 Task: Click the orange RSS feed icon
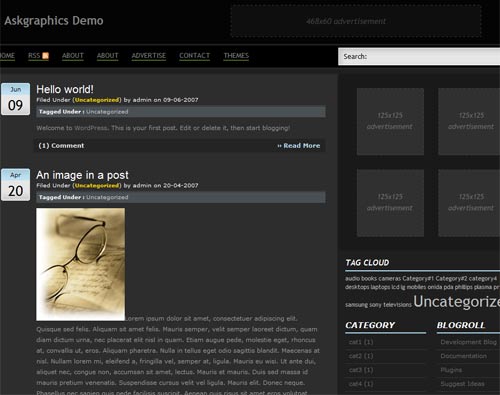(45, 56)
